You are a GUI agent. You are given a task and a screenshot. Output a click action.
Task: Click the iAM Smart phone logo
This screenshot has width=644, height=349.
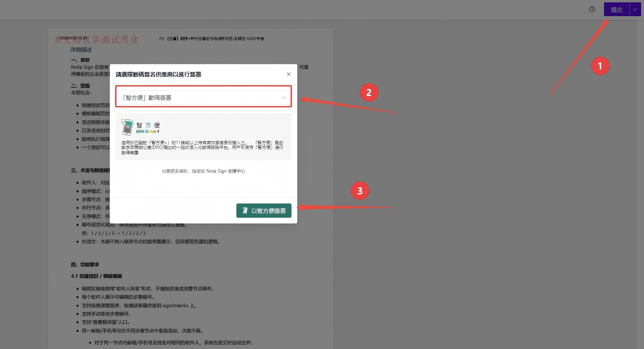(x=127, y=127)
